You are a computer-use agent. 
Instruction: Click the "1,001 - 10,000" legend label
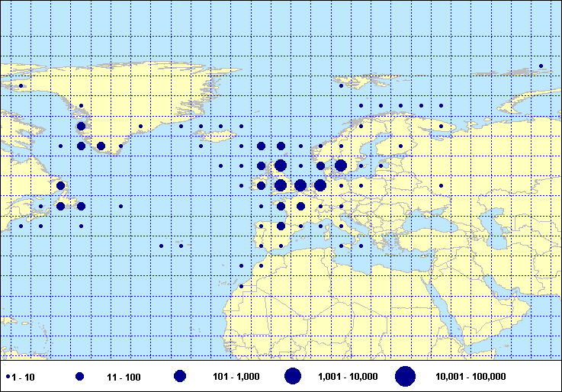[x=347, y=377]
